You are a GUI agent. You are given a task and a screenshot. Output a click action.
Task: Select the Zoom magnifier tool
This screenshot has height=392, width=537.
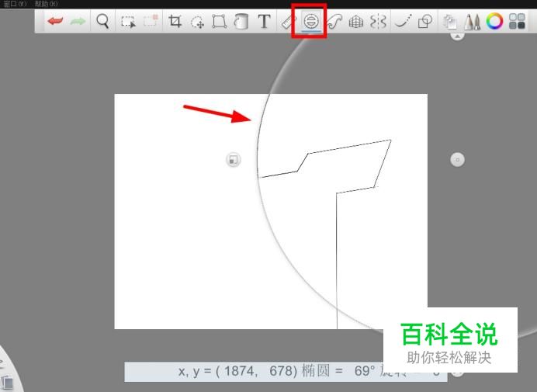pos(102,21)
